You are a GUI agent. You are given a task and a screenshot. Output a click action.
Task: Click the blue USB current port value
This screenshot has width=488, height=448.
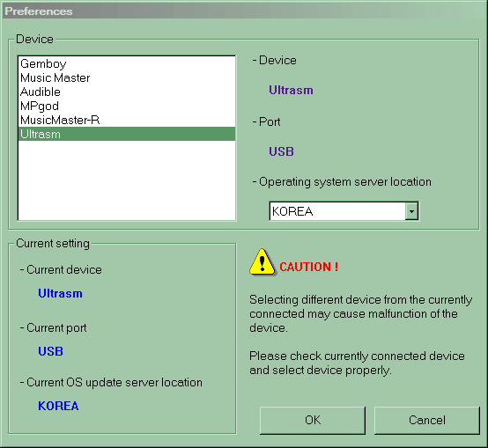pyautogui.click(x=50, y=351)
